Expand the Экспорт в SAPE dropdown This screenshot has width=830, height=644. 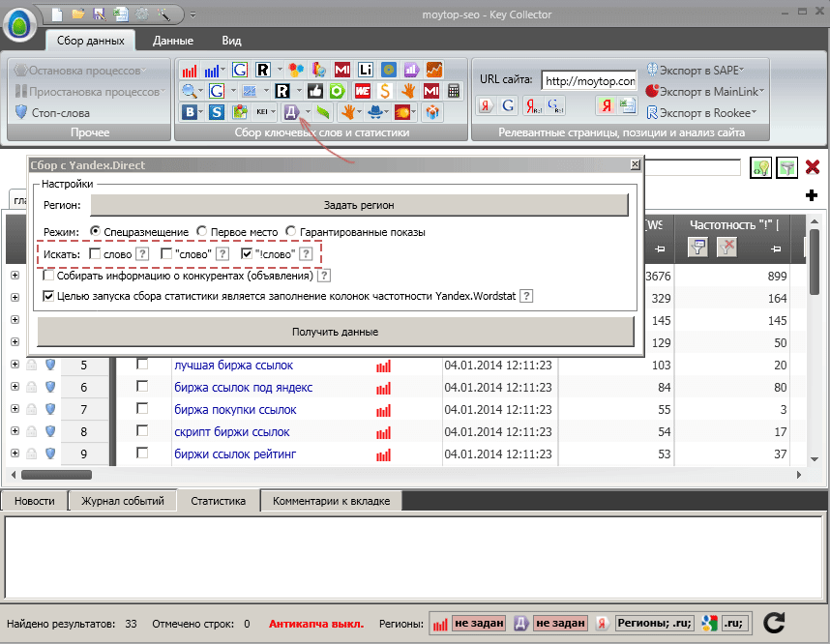pos(697,70)
